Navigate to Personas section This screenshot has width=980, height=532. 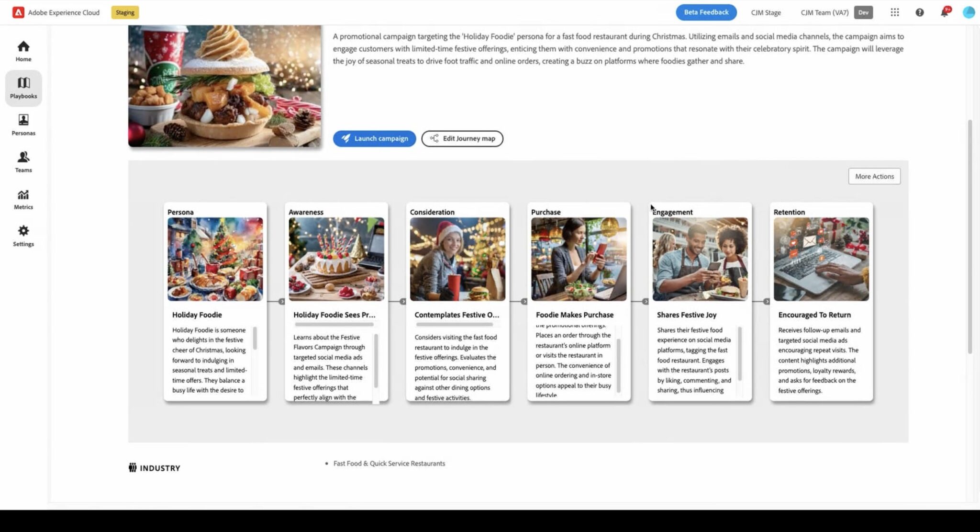[x=23, y=125]
